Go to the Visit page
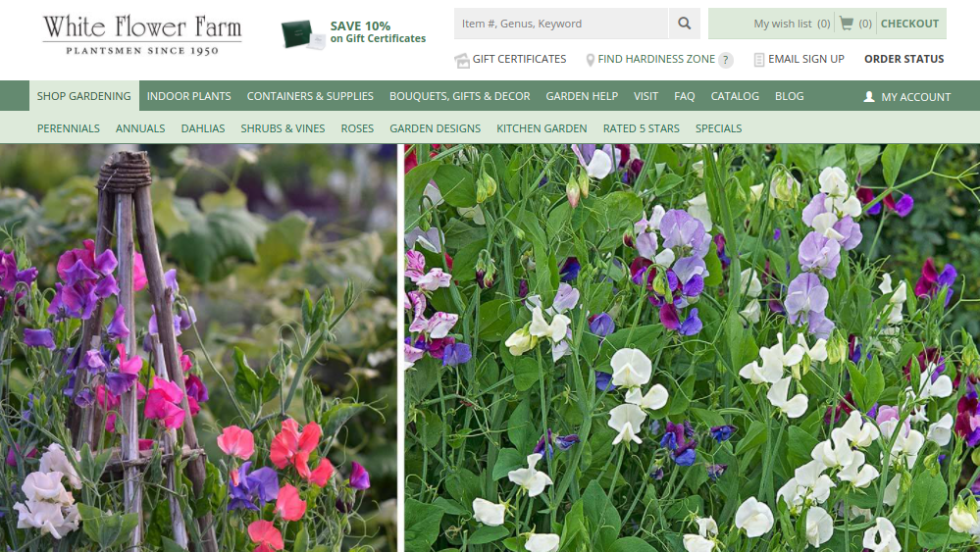The width and height of the screenshot is (980, 552). (x=645, y=96)
